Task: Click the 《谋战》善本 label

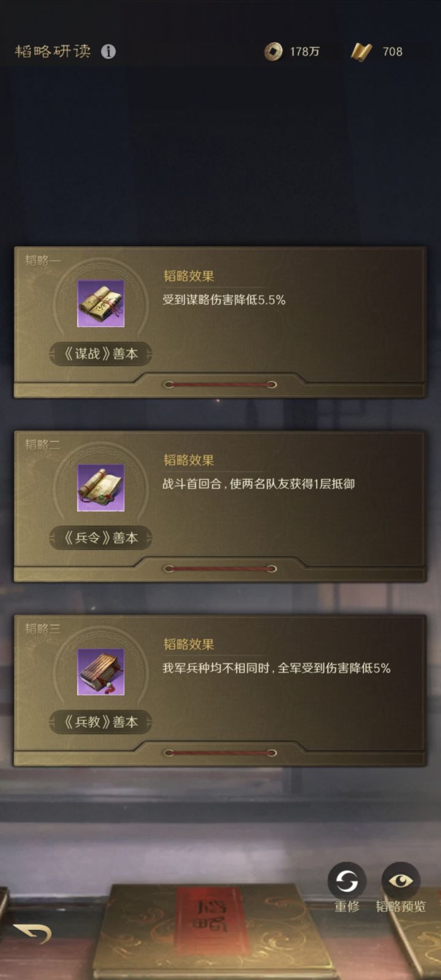Action: (x=100, y=353)
